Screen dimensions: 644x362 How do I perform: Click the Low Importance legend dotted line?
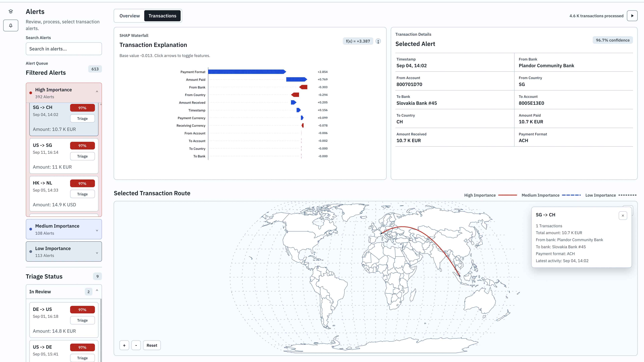pyautogui.click(x=628, y=195)
